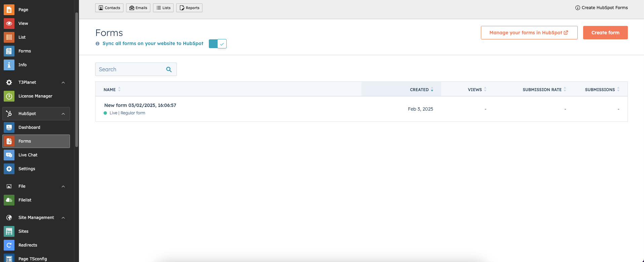Screen dimensions: 644x262
Task: Click the Info module icon
Action: tap(9, 65)
